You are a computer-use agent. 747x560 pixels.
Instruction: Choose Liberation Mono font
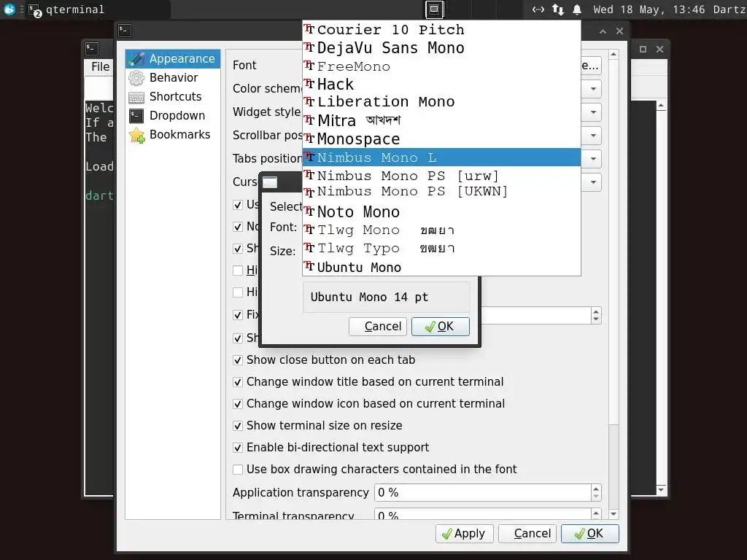click(x=441, y=102)
